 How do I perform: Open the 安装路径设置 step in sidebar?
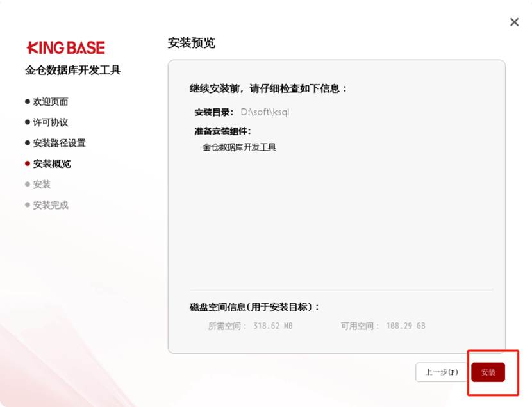(59, 143)
